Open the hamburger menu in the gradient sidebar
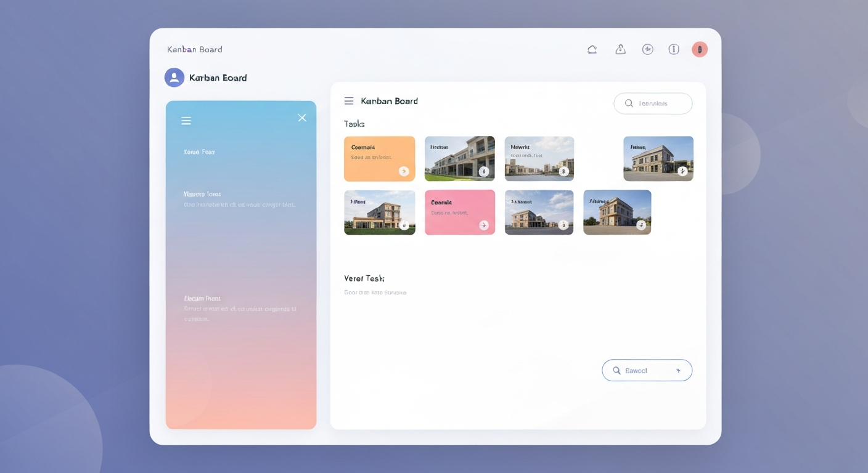Image resolution: width=868 pixels, height=473 pixels. tap(186, 121)
